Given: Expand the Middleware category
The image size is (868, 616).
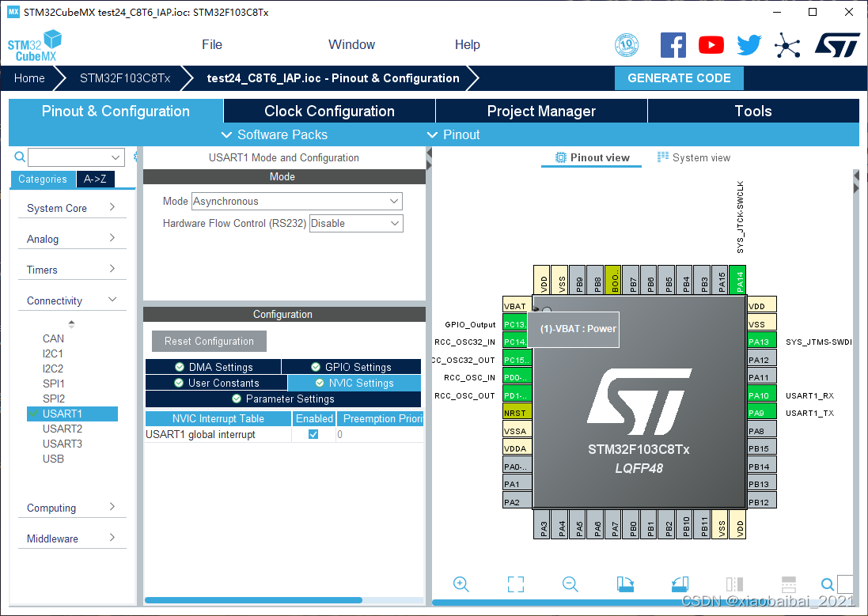Looking at the screenshot, I should (x=72, y=539).
